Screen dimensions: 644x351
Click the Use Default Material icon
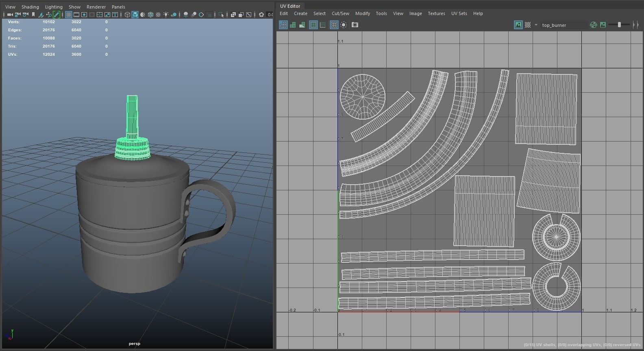pos(143,15)
